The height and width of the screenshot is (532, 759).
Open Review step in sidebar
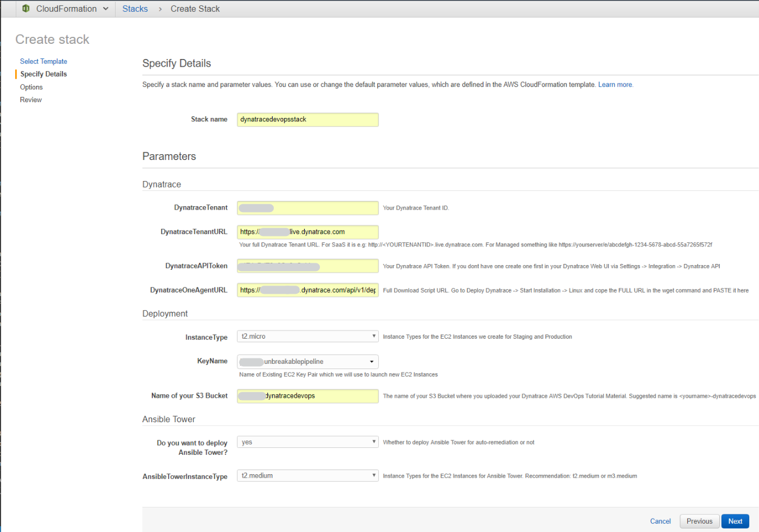(x=31, y=100)
